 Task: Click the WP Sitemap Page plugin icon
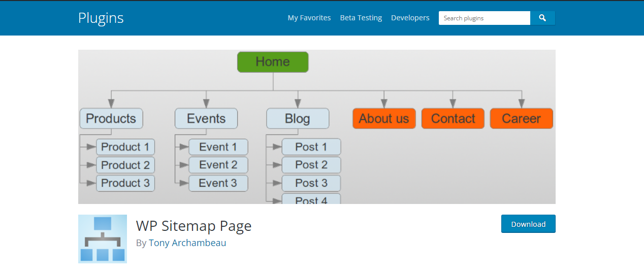tap(103, 239)
